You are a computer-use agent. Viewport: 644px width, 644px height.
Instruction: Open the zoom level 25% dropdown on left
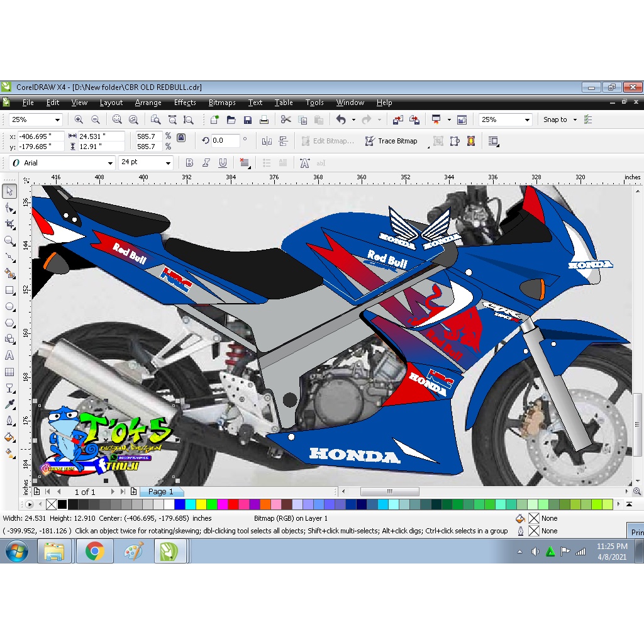point(57,120)
